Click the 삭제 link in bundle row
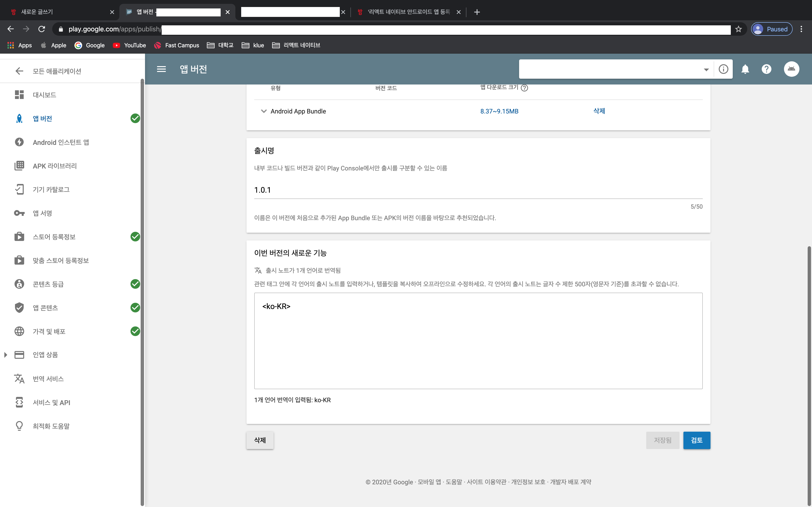812x507 pixels. (599, 111)
